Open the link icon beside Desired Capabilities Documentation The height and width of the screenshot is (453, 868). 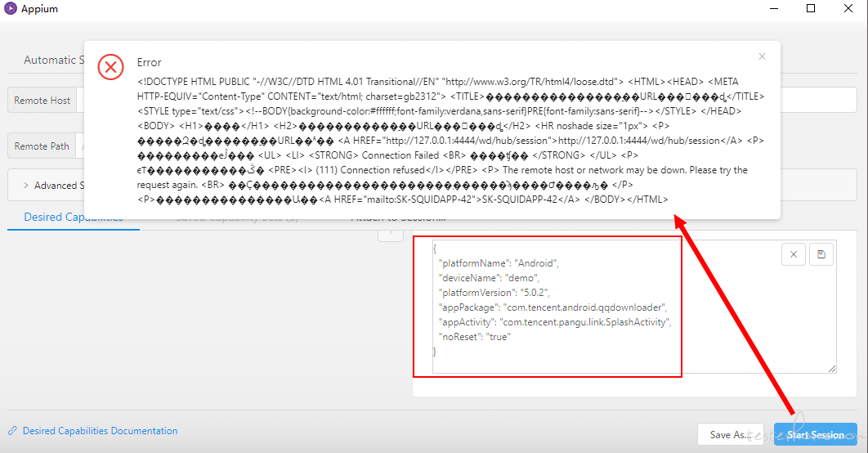pos(12,430)
